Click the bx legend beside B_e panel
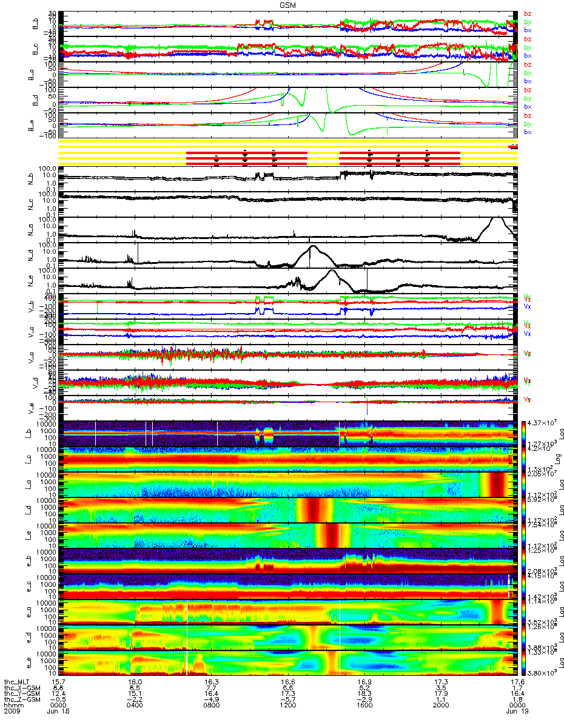The height and width of the screenshot is (728, 564). [528, 132]
